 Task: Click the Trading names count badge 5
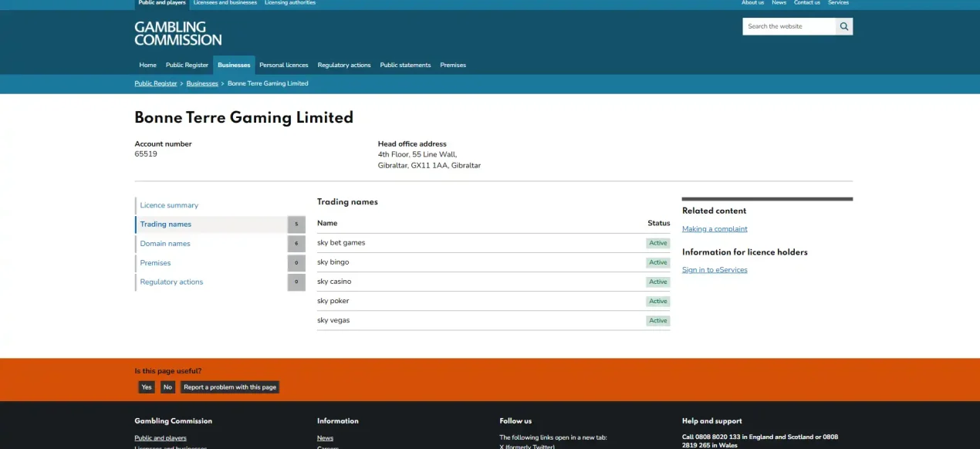pyautogui.click(x=296, y=224)
